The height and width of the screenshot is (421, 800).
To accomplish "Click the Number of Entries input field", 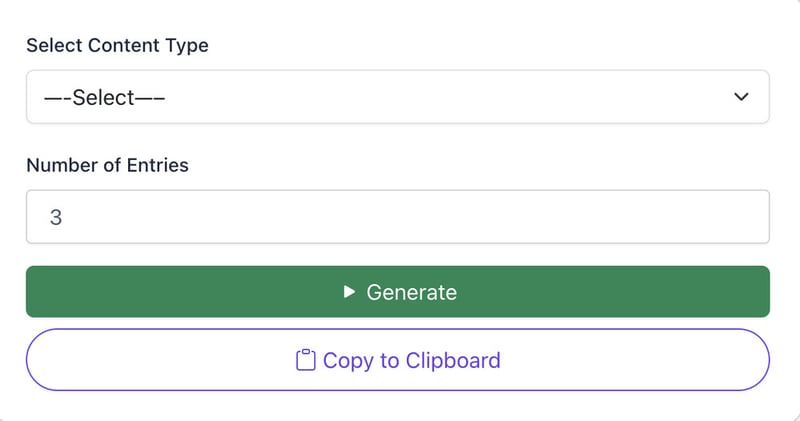I will [397, 217].
